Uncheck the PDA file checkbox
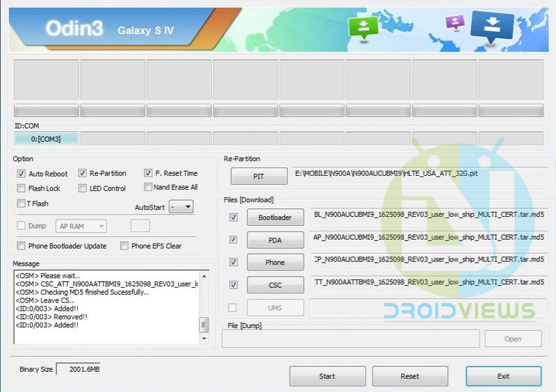 234,240
